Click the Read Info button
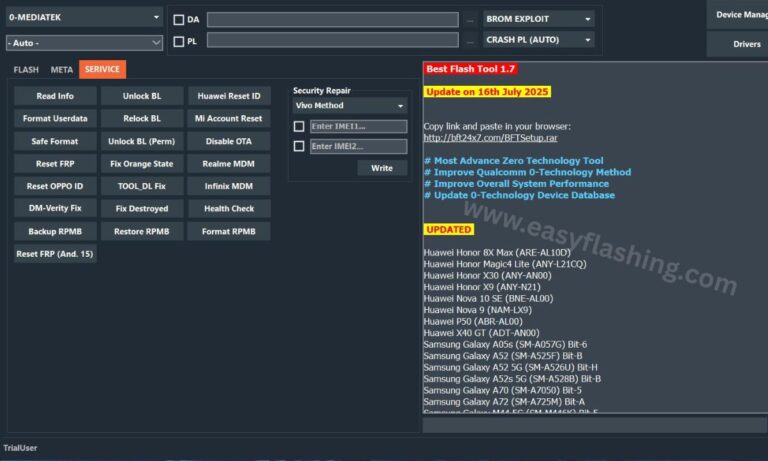This screenshot has width=768, height=461. [x=55, y=96]
